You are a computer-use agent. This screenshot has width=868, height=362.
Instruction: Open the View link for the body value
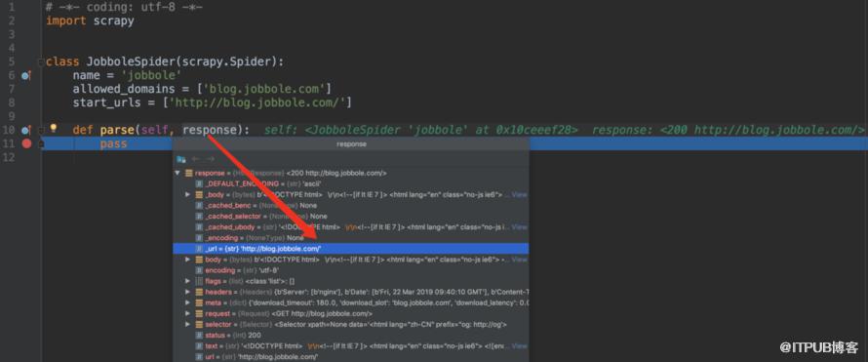coord(519,260)
